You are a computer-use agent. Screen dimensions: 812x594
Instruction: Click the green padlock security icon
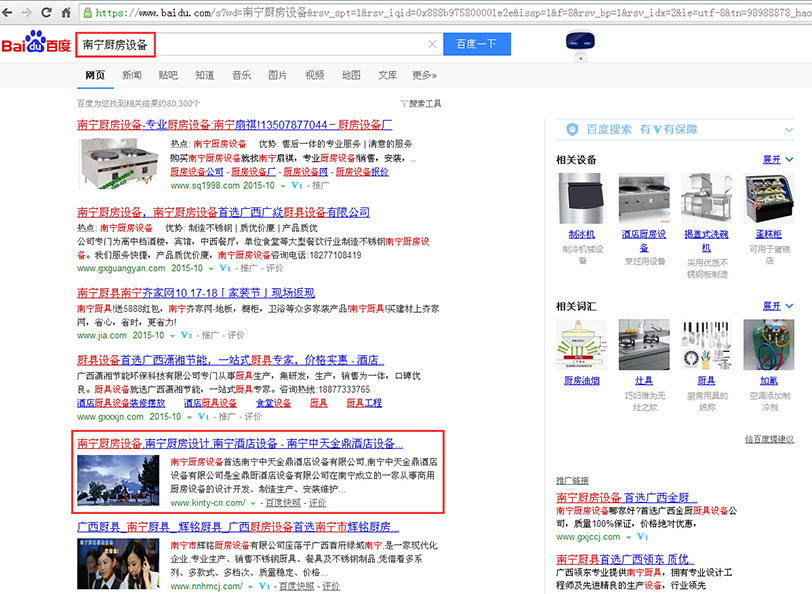click(88, 12)
